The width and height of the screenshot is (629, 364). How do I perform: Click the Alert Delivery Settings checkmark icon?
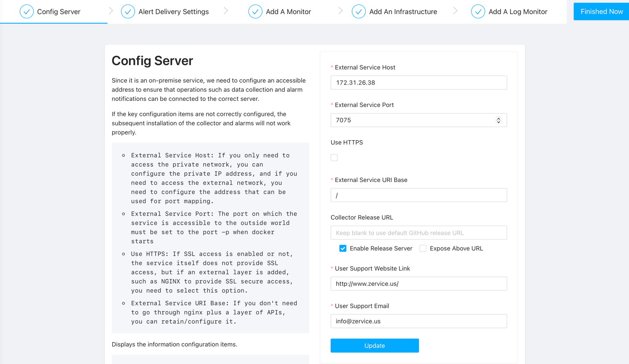[128, 12]
